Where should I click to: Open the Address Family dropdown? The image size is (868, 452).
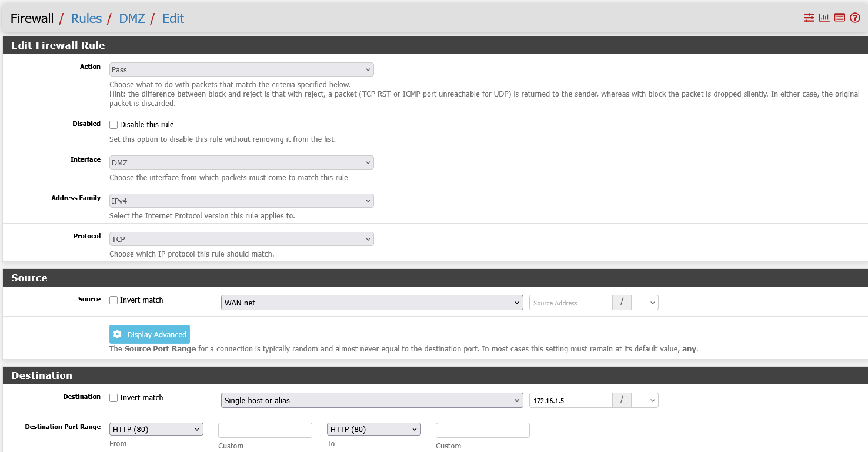[241, 201]
